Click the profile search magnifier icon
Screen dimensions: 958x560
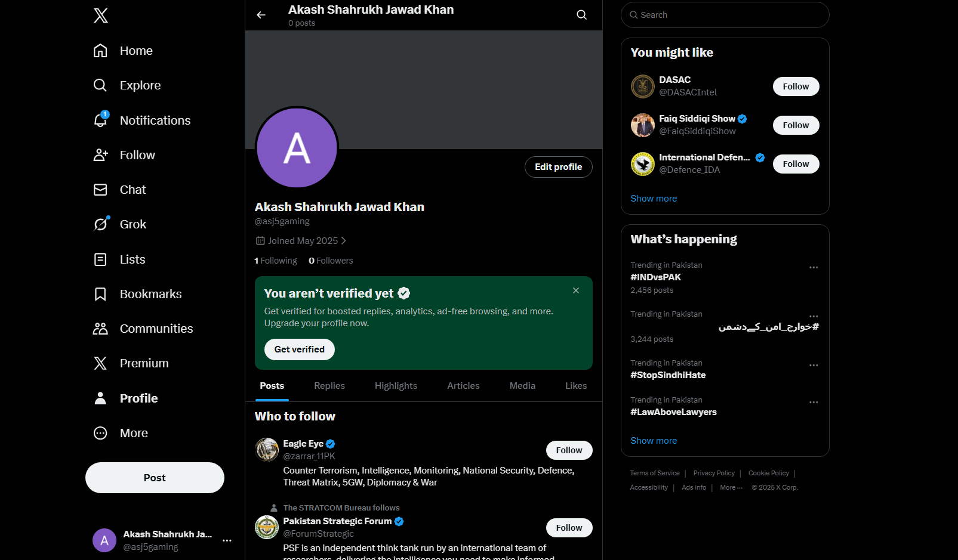(x=581, y=15)
